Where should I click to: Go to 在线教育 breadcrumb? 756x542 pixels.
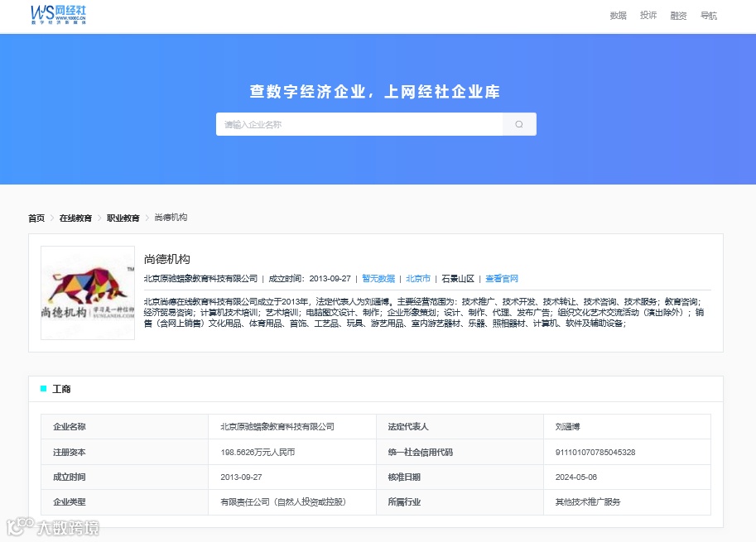(x=75, y=218)
